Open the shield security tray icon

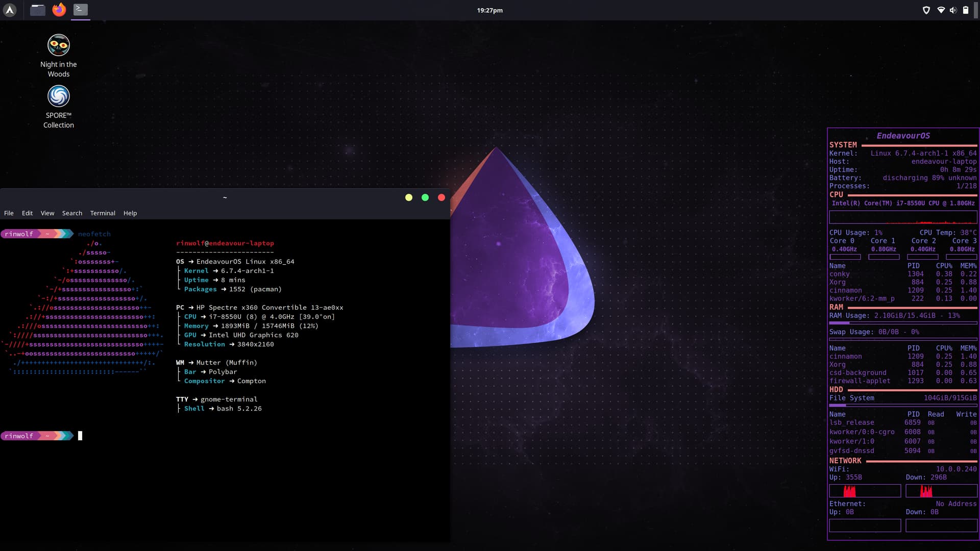pyautogui.click(x=926, y=10)
